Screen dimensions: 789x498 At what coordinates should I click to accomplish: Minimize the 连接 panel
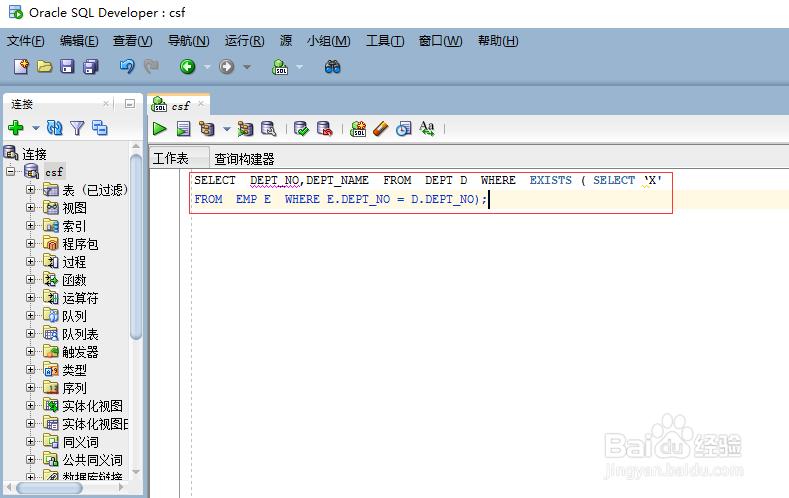(130, 104)
